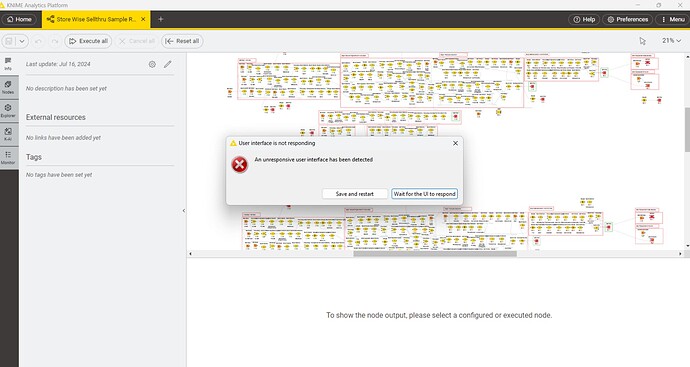Click the selection mode cursor icon

(x=642, y=41)
